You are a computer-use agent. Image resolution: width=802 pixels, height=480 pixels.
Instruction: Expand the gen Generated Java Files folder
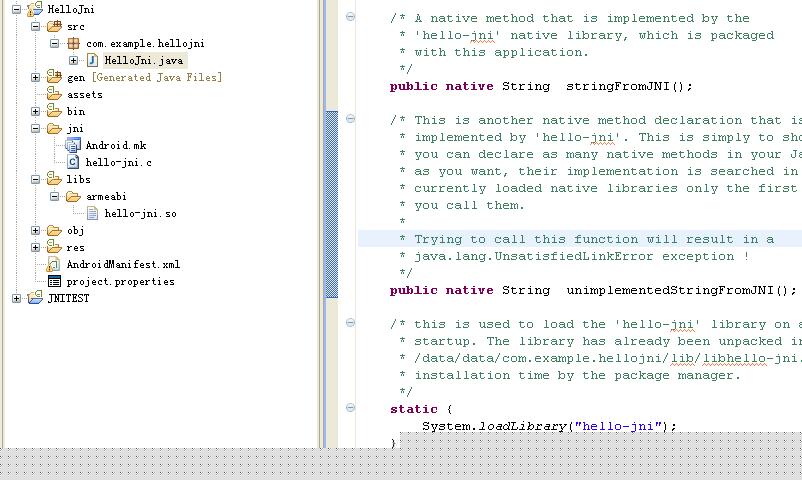pyautogui.click(x=35, y=77)
